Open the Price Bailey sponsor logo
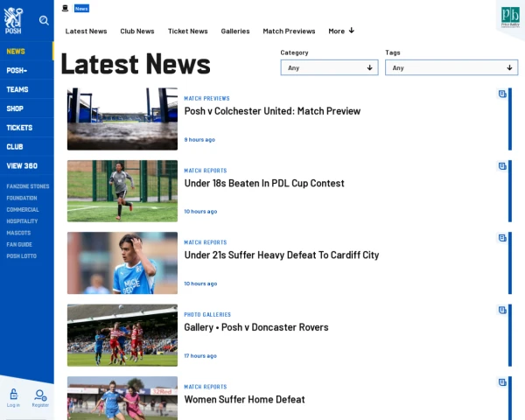Screen dimensions: 525x420 pyautogui.click(x=510, y=17)
